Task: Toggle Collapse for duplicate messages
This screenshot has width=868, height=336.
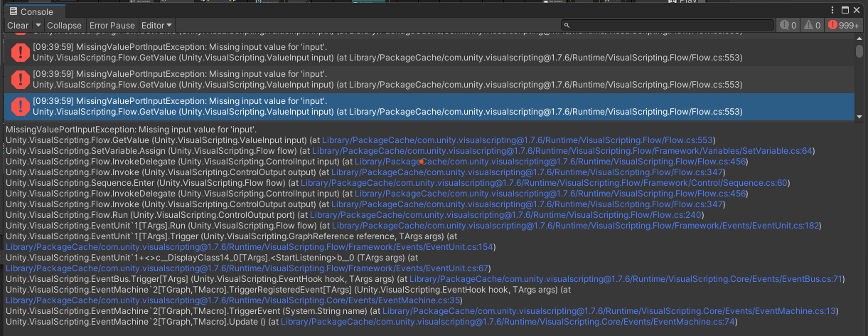Action: click(64, 25)
